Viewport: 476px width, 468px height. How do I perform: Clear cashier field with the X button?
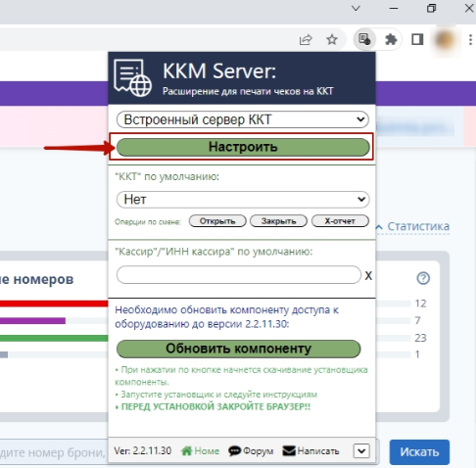[368, 276]
